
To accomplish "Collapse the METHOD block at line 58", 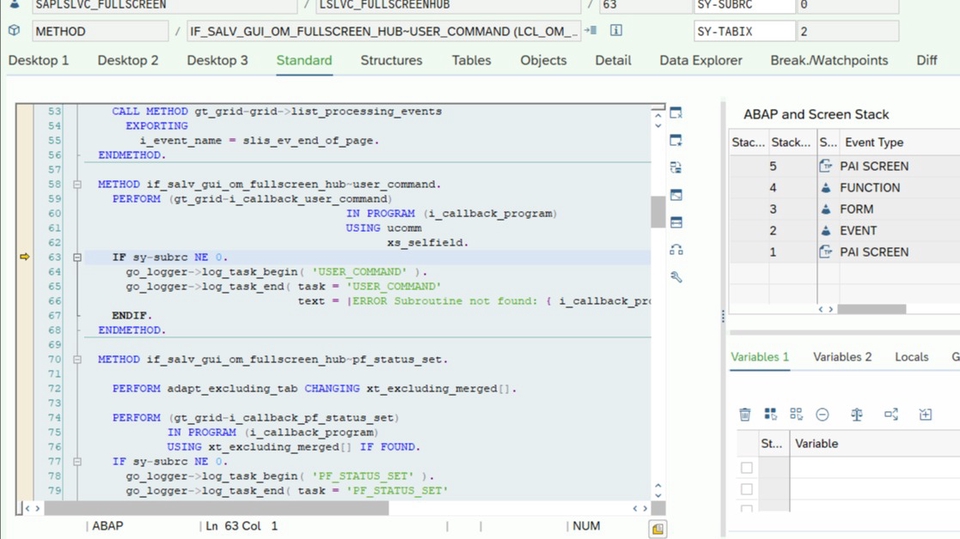I will click(x=77, y=184).
